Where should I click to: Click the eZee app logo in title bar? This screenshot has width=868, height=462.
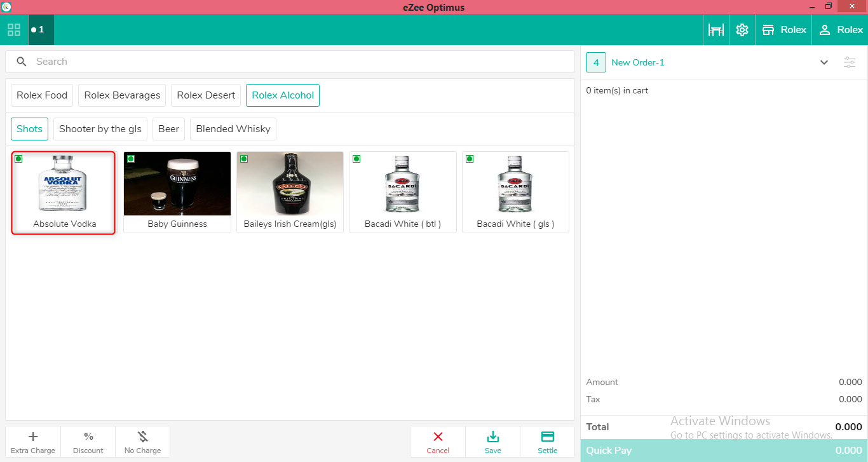pyautogui.click(x=6, y=7)
